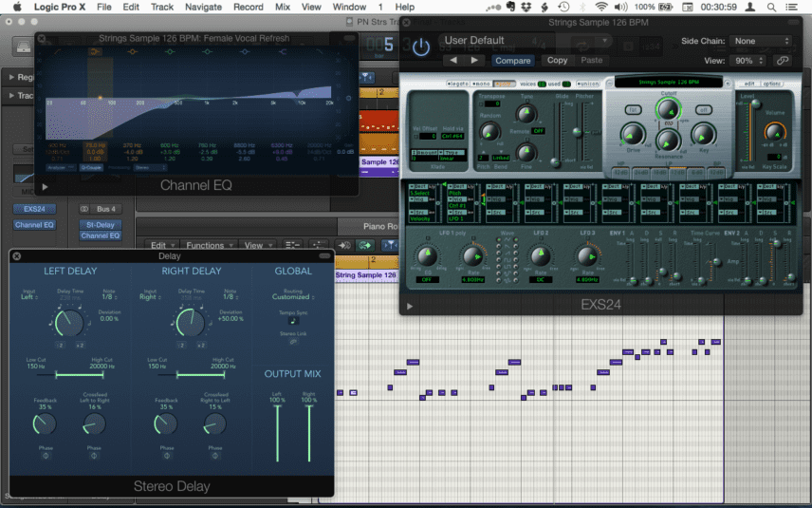Click Piano Roll automation view icon

318,245
